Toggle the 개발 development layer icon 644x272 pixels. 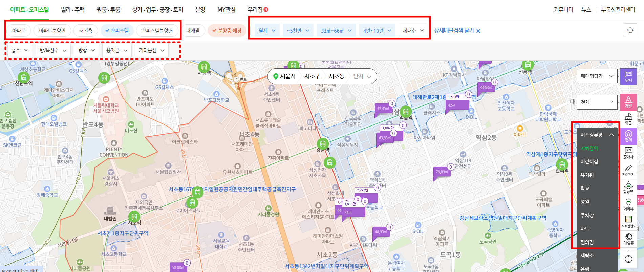coord(628,102)
